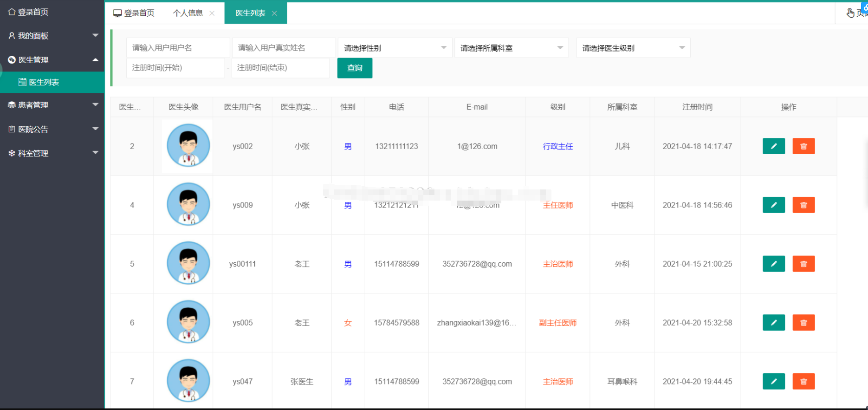
Task: Click the 耳鼻喉科 department cell
Action: pyautogui.click(x=622, y=382)
